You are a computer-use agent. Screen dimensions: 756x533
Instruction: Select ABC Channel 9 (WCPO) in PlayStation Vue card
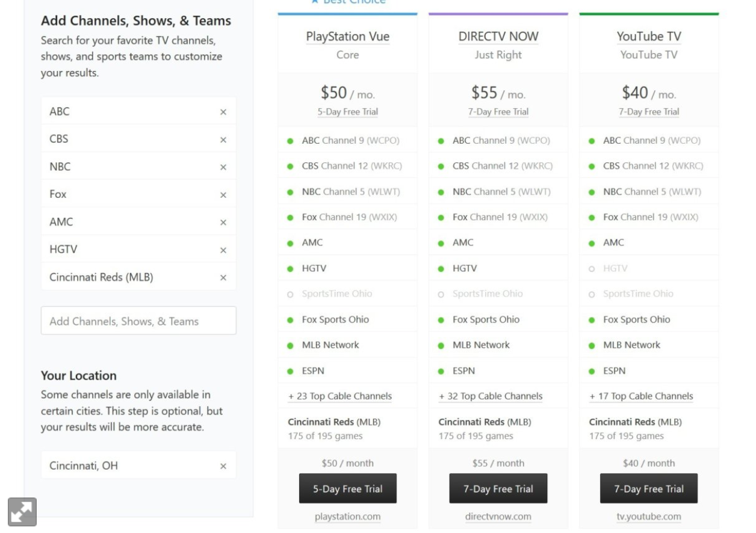pyautogui.click(x=350, y=141)
